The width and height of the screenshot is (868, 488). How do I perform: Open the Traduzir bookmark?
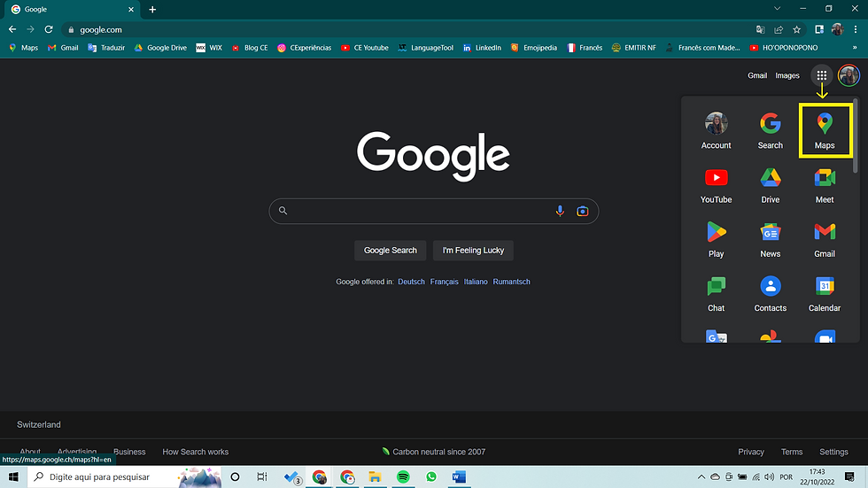[106, 48]
